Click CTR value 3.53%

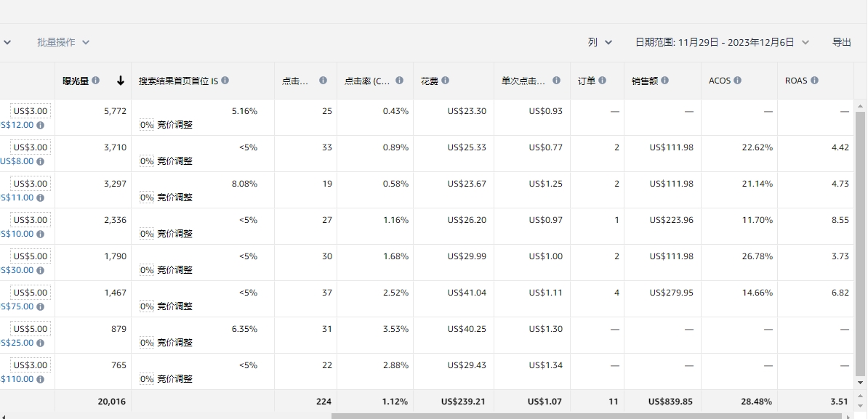pyautogui.click(x=395, y=329)
